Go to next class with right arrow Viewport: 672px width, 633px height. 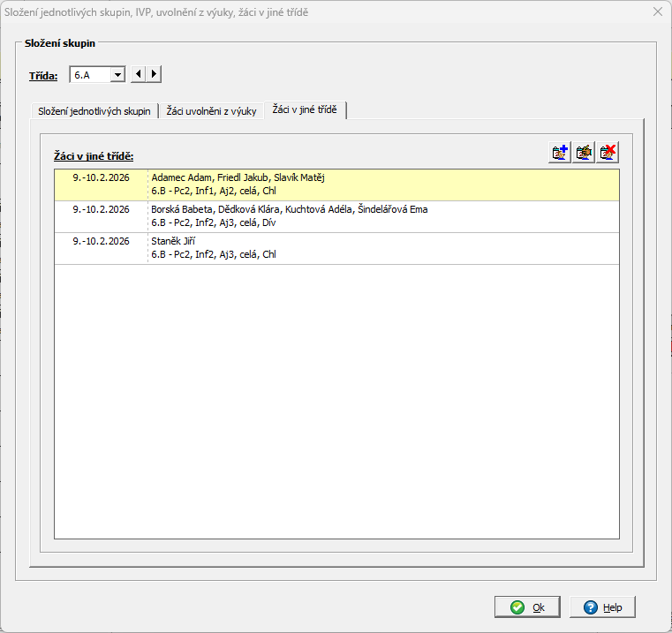pyautogui.click(x=155, y=75)
